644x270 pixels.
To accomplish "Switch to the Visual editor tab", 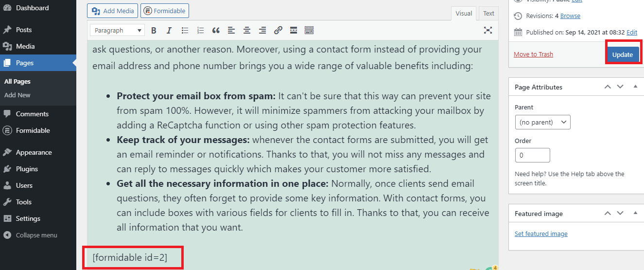I will [x=464, y=14].
